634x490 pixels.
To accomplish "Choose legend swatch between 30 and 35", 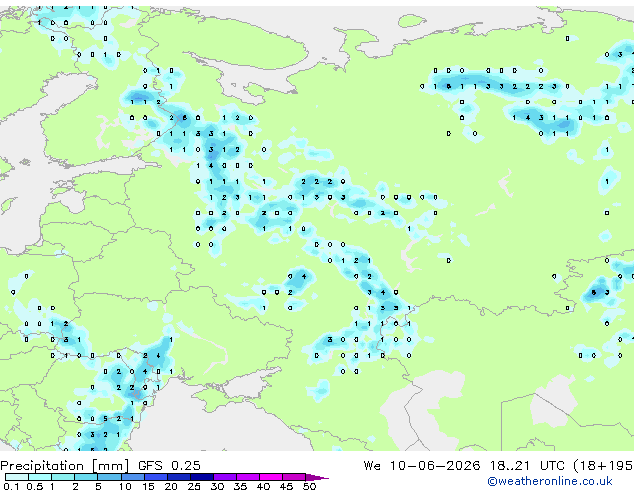I will [224, 477].
